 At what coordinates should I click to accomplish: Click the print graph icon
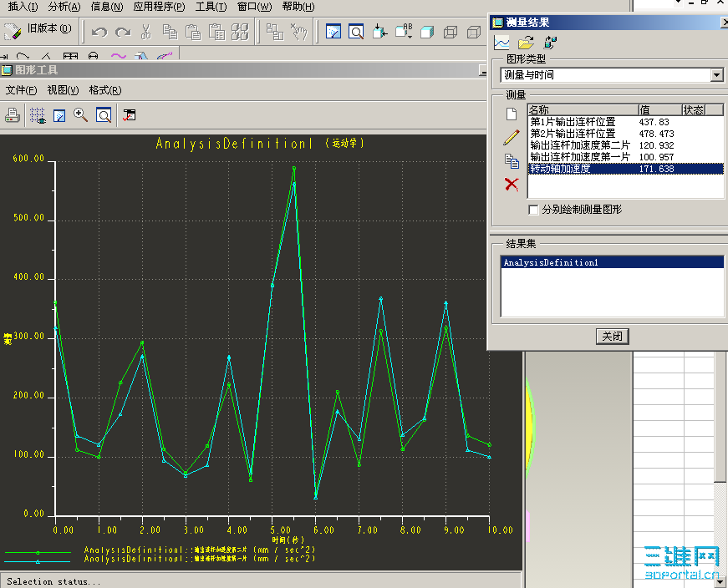[x=13, y=115]
